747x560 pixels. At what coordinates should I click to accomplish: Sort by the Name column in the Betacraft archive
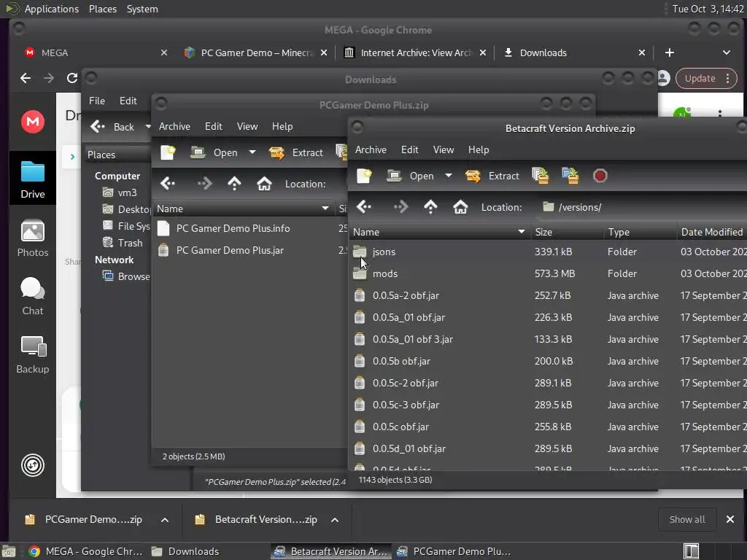click(438, 232)
